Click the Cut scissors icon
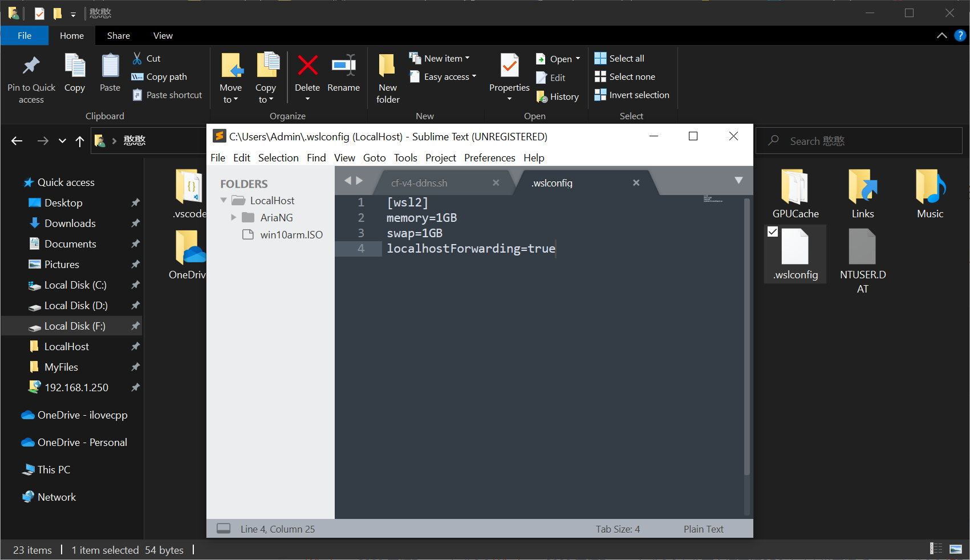This screenshot has width=970, height=560. [137, 58]
